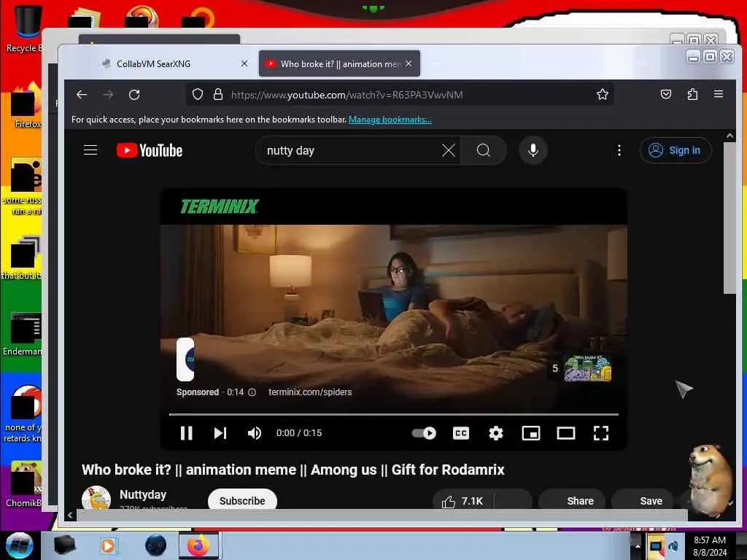Click the advertiser icon above Sponsored label
The image size is (747, 560).
pyautogui.click(x=185, y=359)
